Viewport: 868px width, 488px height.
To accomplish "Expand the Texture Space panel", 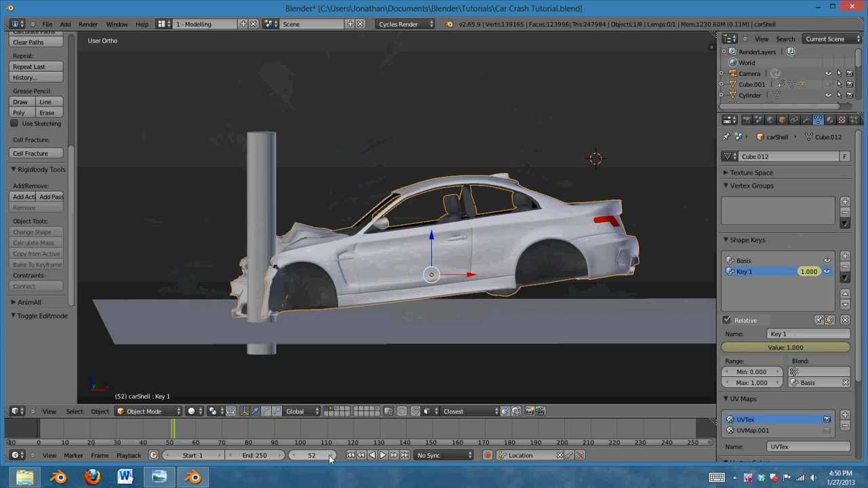I will (751, 173).
